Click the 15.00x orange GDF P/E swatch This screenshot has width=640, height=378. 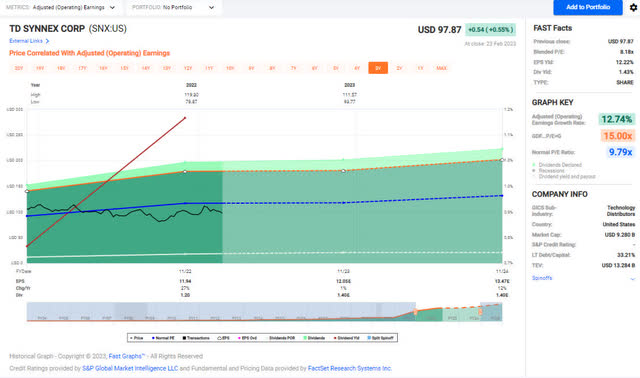point(618,136)
